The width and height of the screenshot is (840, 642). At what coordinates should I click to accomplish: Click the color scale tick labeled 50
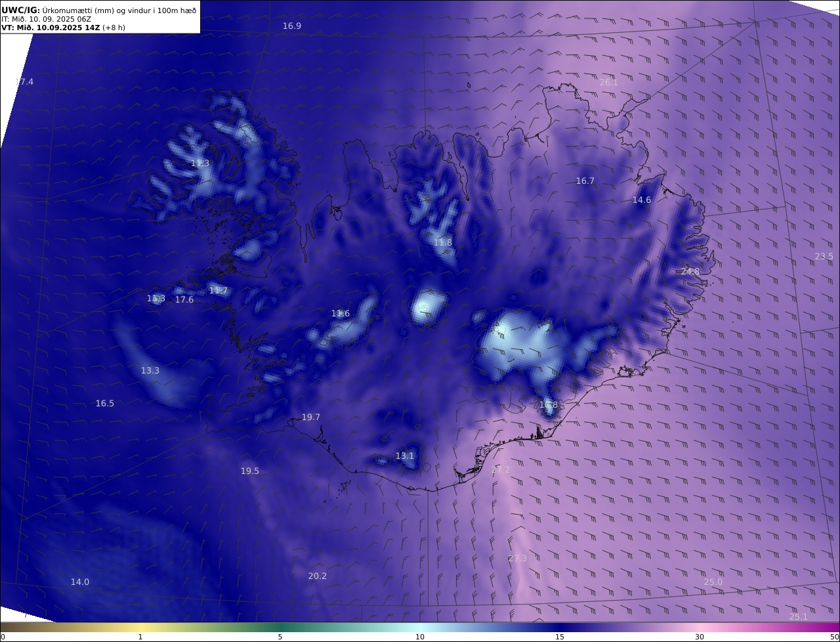(x=834, y=637)
